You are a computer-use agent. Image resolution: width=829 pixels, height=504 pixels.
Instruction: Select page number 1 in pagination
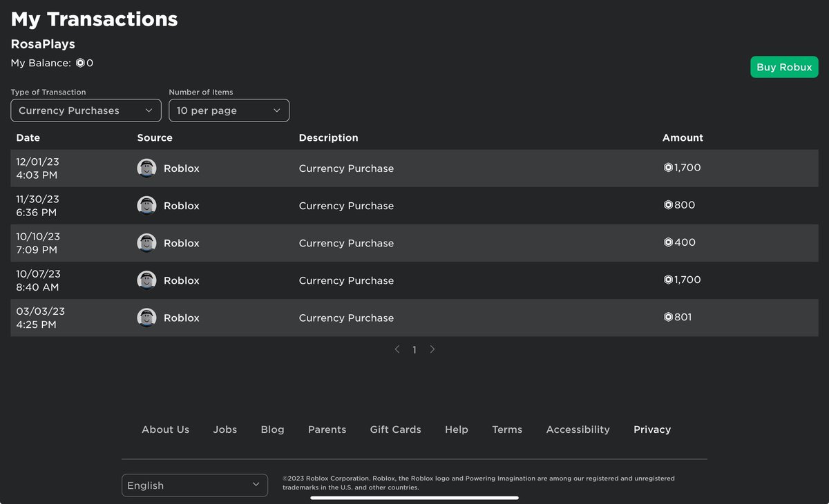(x=414, y=350)
